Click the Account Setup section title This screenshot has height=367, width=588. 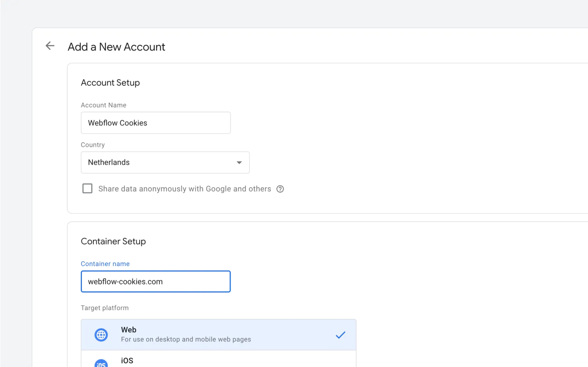click(110, 83)
